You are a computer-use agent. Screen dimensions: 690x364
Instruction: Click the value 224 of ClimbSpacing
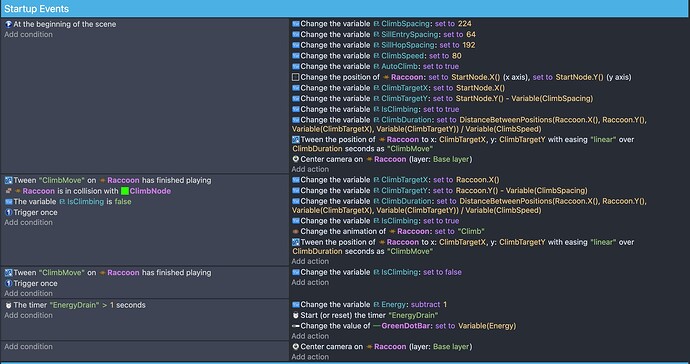pyautogui.click(x=464, y=24)
